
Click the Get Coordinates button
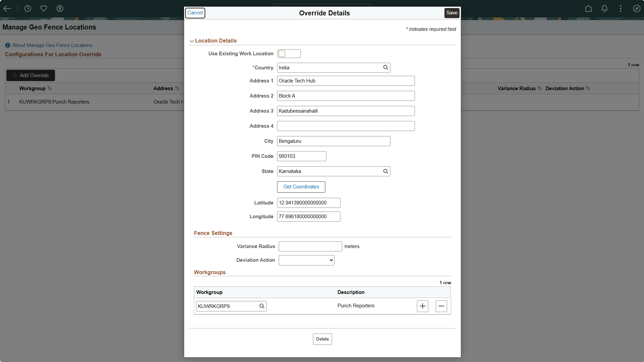[x=301, y=187]
